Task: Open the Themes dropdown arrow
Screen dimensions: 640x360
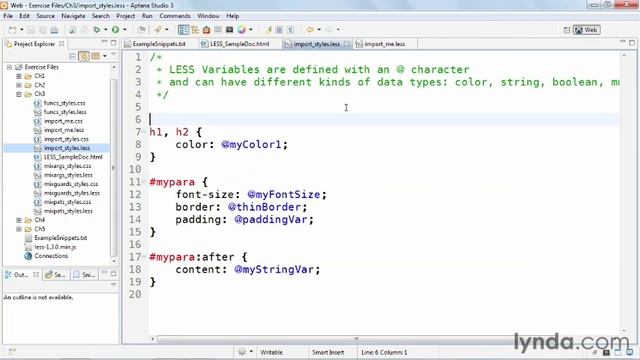Action: click(x=251, y=29)
